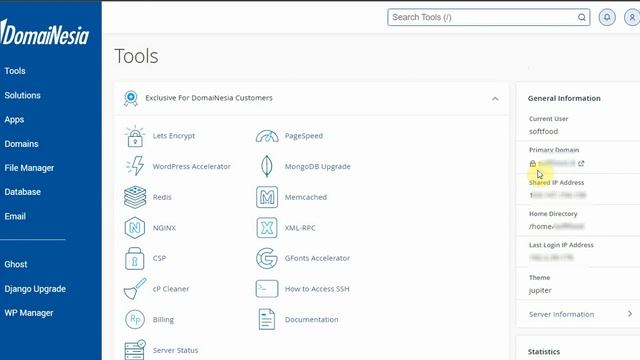Open the PageSpeed link text
Image resolution: width=640 pixels, height=360 pixels.
point(304,136)
